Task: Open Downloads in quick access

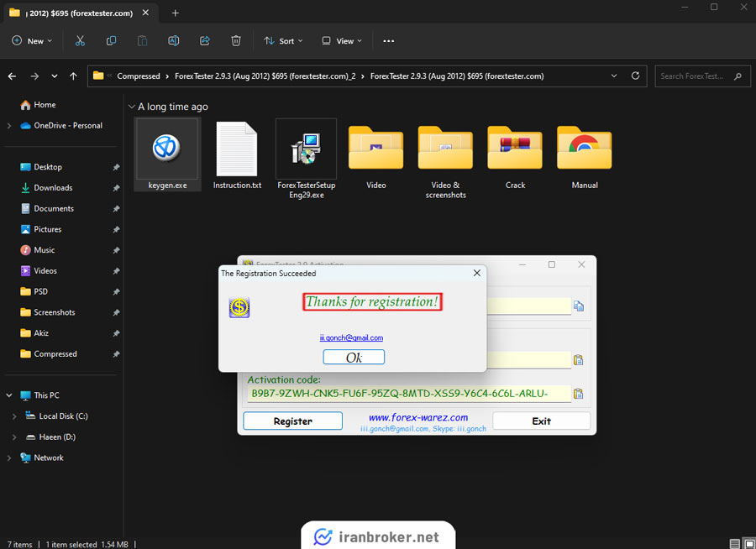Action: click(x=46, y=187)
